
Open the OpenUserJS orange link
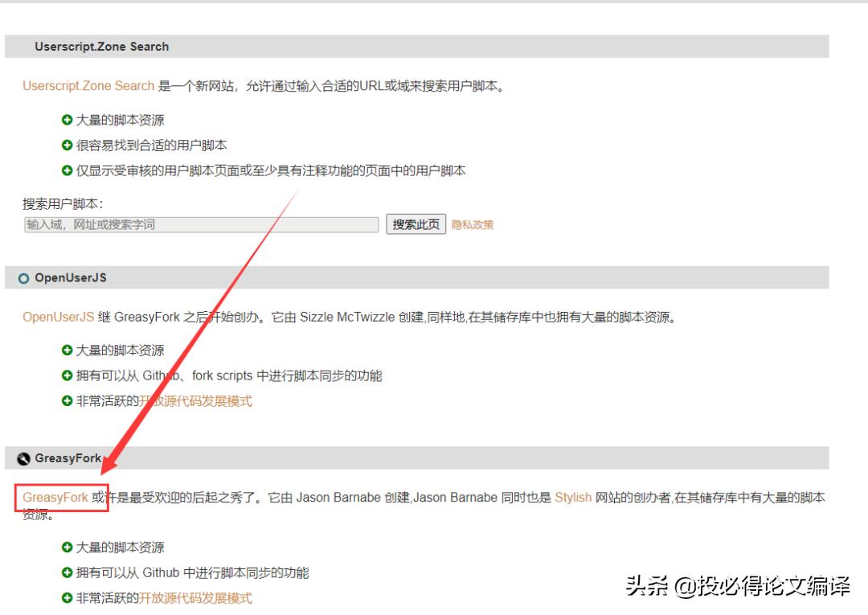tap(58, 318)
